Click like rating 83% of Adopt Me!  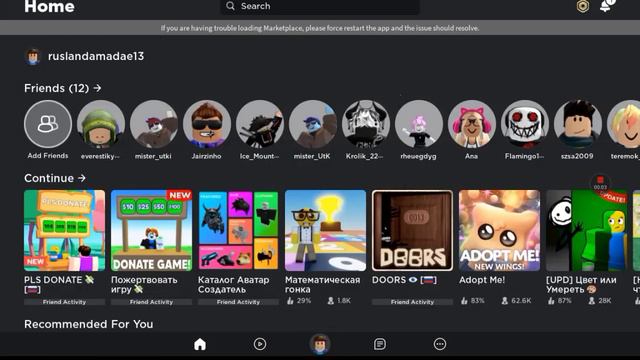[x=472, y=301]
